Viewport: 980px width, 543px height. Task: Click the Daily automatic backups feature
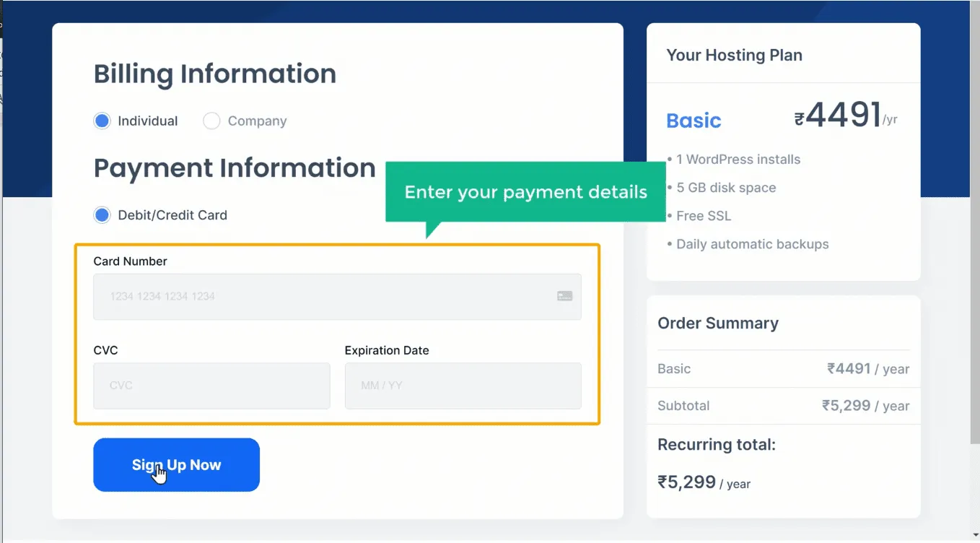pyautogui.click(x=752, y=244)
